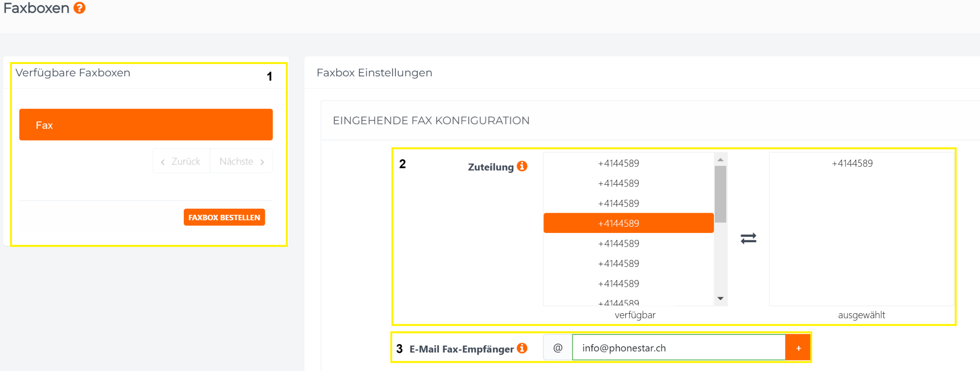Add email recipient with the plus button
This screenshot has width=980, height=371.
(x=798, y=348)
